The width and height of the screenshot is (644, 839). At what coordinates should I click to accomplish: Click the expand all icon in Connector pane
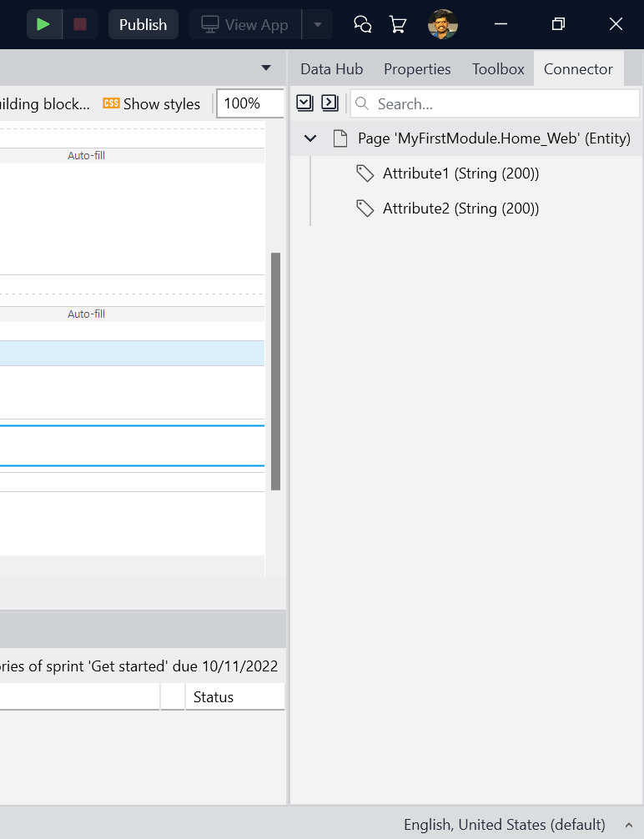click(x=304, y=103)
